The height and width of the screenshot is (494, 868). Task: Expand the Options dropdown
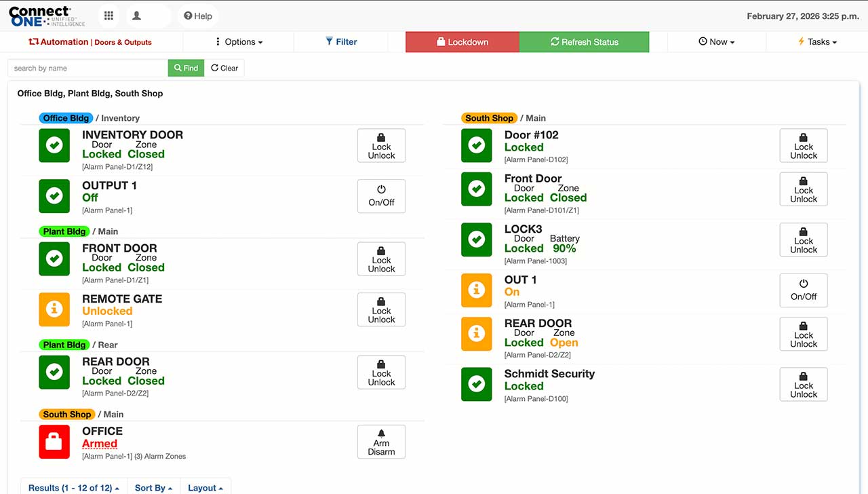239,42
